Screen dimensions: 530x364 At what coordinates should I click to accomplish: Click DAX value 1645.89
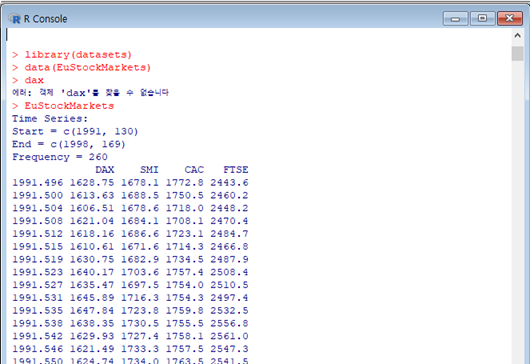coord(92,298)
